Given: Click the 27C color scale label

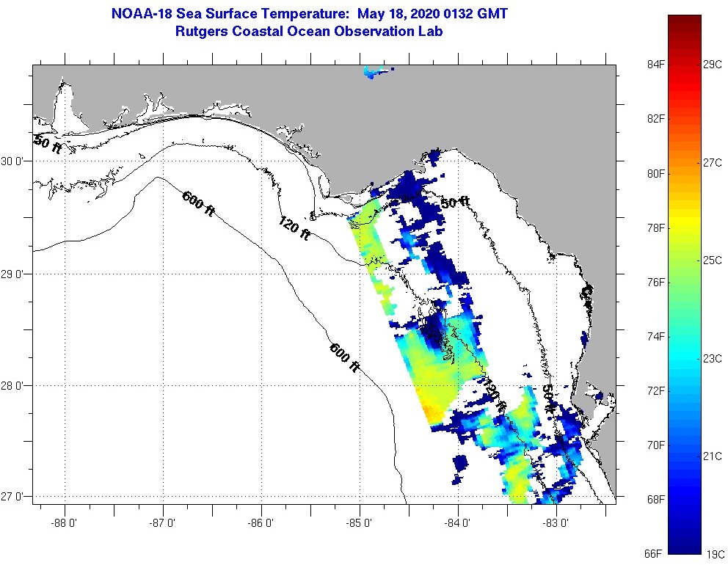Looking at the screenshot, I should tap(713, 163).
